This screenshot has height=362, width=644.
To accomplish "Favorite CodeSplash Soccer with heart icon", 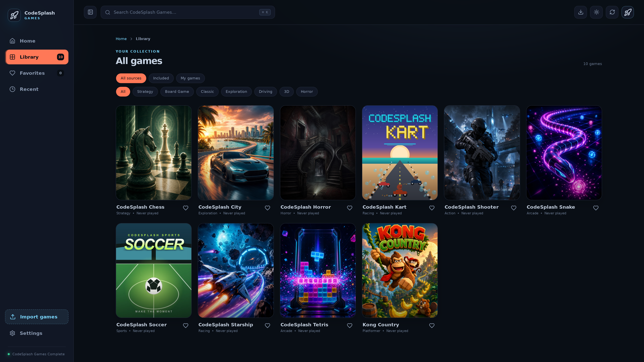I will pos(185,325).
